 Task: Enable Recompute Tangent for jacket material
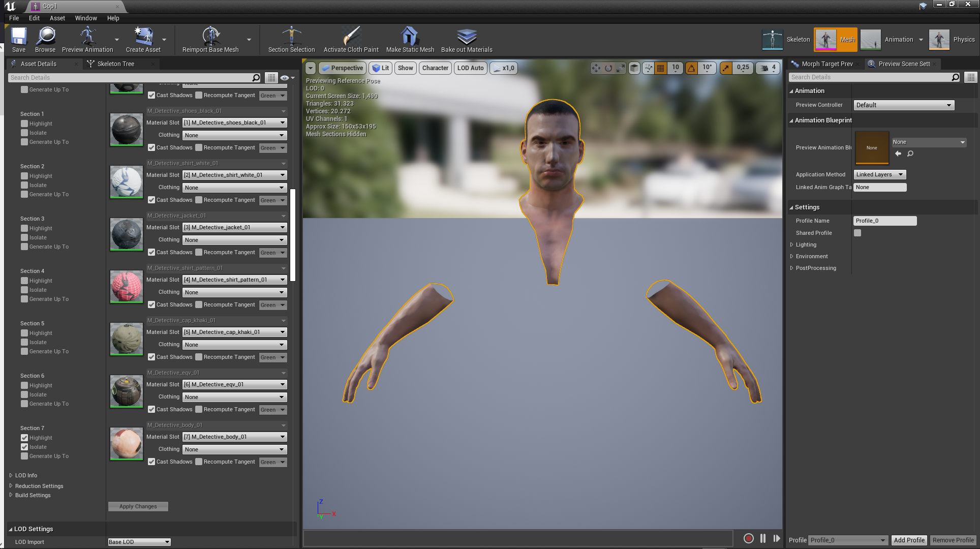click(x=199, y=252)
